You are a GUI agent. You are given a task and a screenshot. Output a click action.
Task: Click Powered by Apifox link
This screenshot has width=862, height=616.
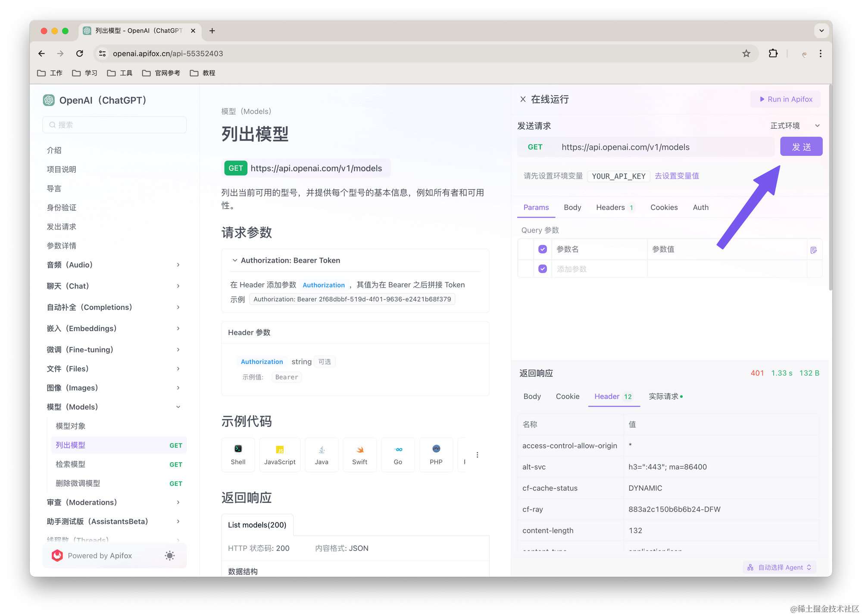pyautogui.click(x=100, y=556)
